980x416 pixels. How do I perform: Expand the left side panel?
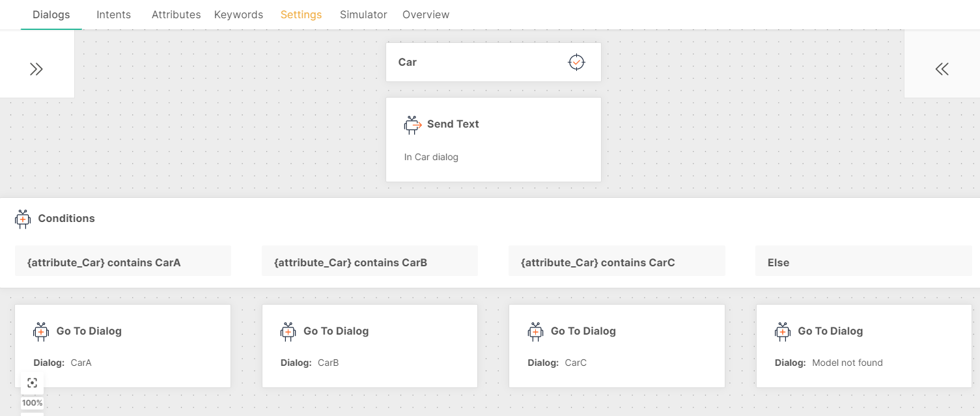point(36,69)
